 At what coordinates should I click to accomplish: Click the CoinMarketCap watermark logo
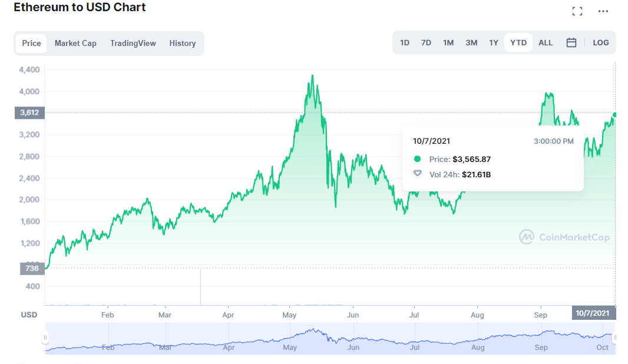click(x=563, y=237)
